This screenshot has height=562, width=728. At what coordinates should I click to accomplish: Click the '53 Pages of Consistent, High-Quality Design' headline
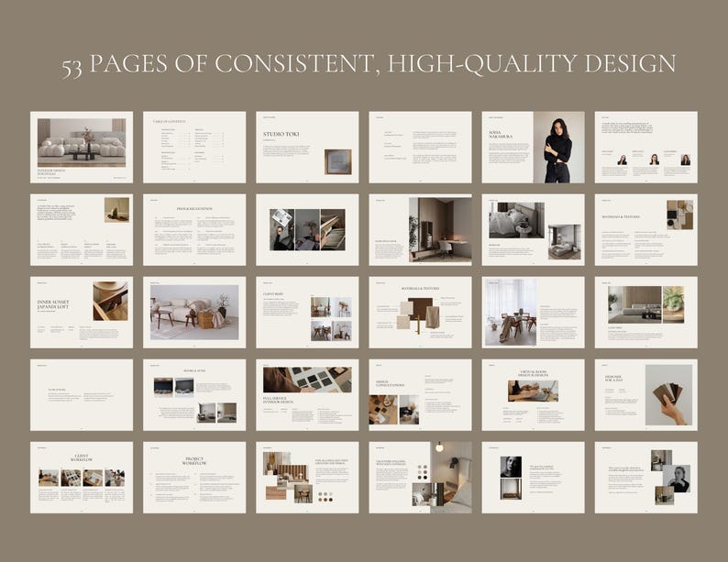369,64
